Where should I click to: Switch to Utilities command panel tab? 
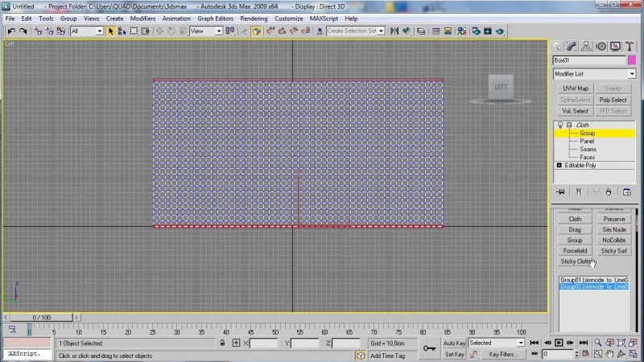click(630, 47)
